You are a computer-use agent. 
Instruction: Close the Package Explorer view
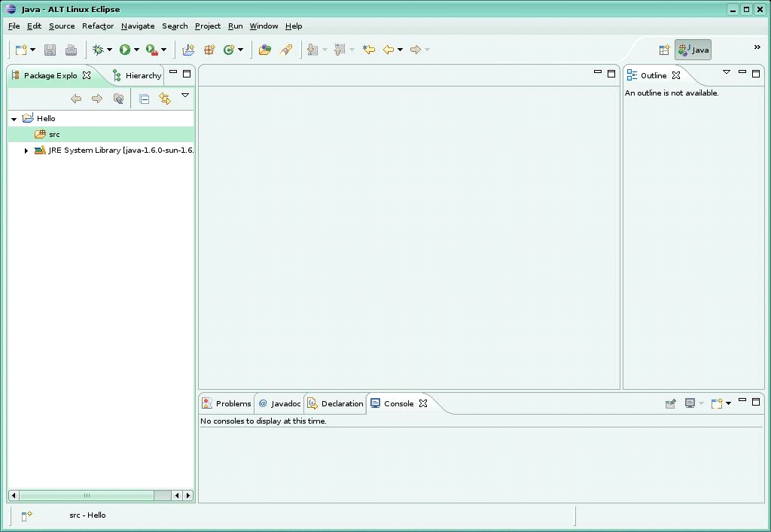click(87, 75)
